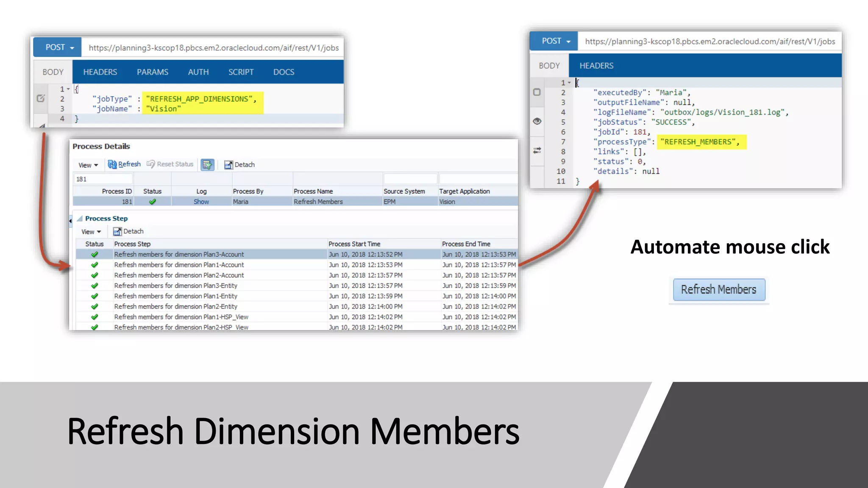868x488 pixels.
Task: Toggle the eye preview icon in response panel
Action: [537, 121]
